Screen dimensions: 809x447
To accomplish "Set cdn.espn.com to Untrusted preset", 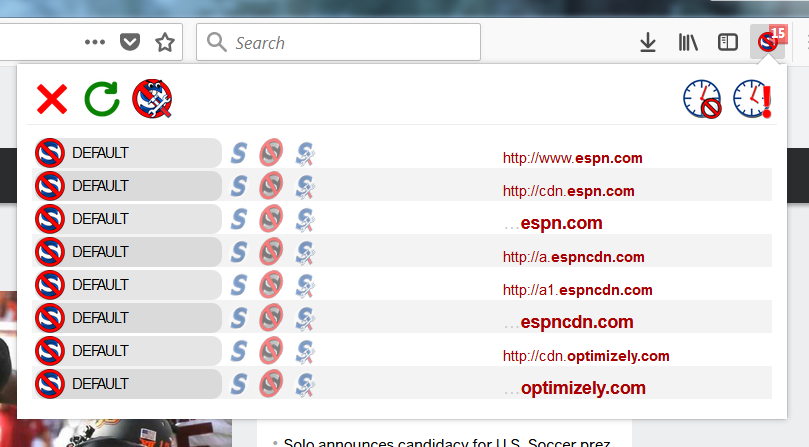I will [271, 186].
